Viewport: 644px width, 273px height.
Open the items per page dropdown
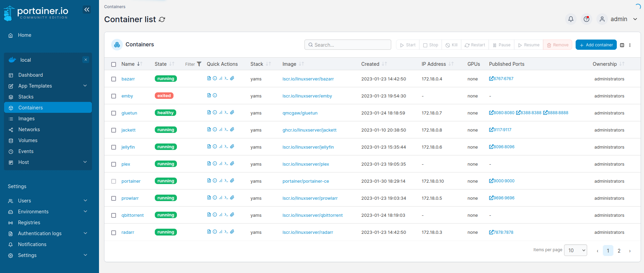pos(576,250)
